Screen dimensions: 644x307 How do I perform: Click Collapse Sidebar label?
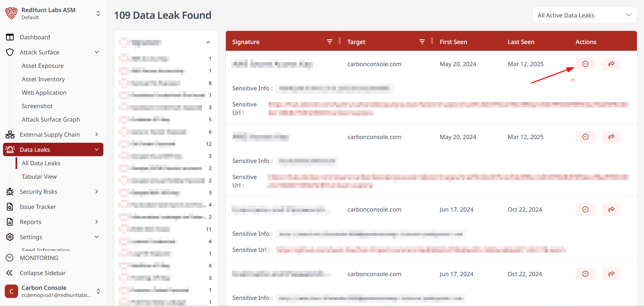(43, 273)
